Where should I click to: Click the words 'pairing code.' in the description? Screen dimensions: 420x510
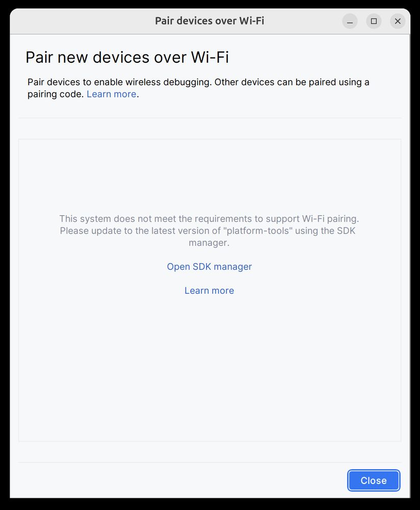coord(56,94)
